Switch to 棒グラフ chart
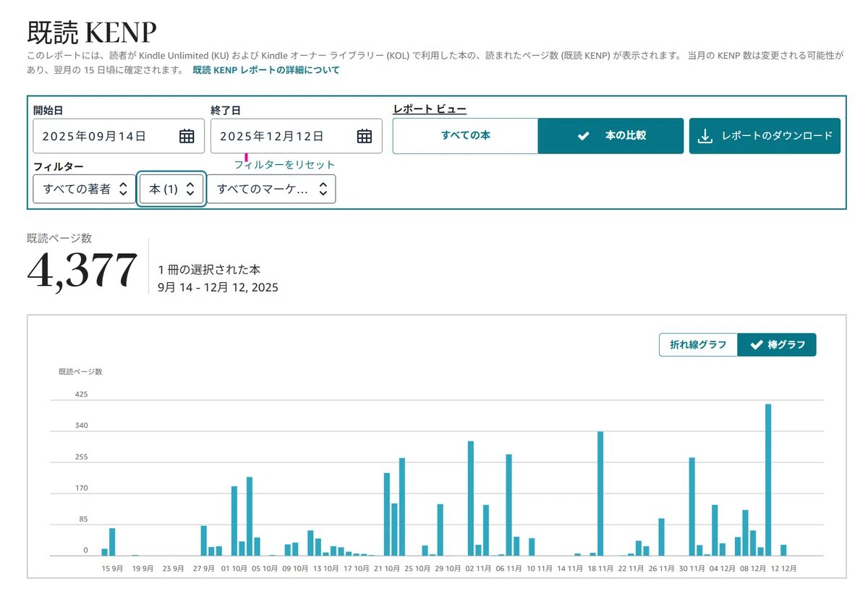This screenshot has width=868, height=589. click(x=777, y=345)
